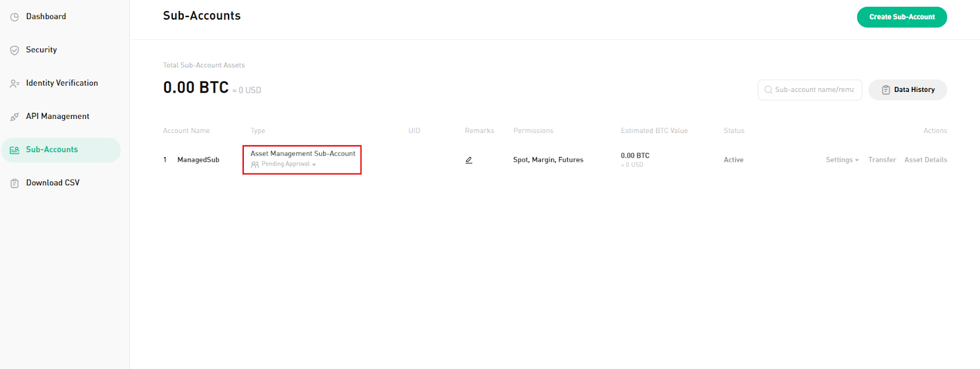Viewport: 980px width, 369px height.
Task: Click the Active status text
Action: click(733, 160)
